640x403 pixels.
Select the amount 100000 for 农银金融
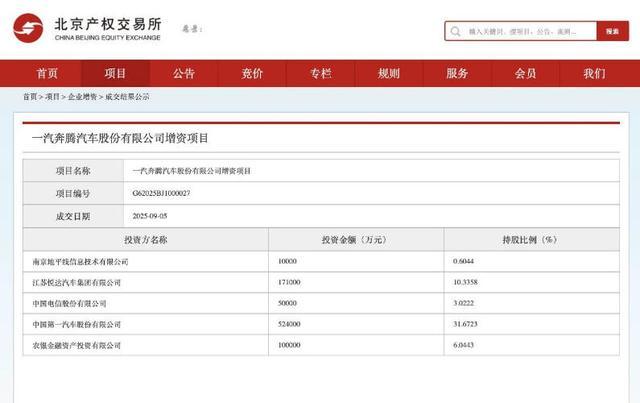point(289,345)
